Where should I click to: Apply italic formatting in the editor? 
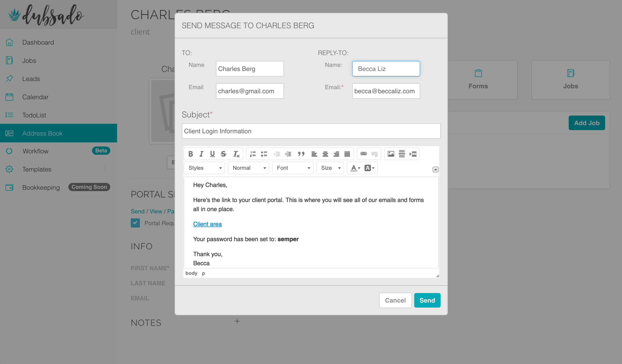(201, 154)
